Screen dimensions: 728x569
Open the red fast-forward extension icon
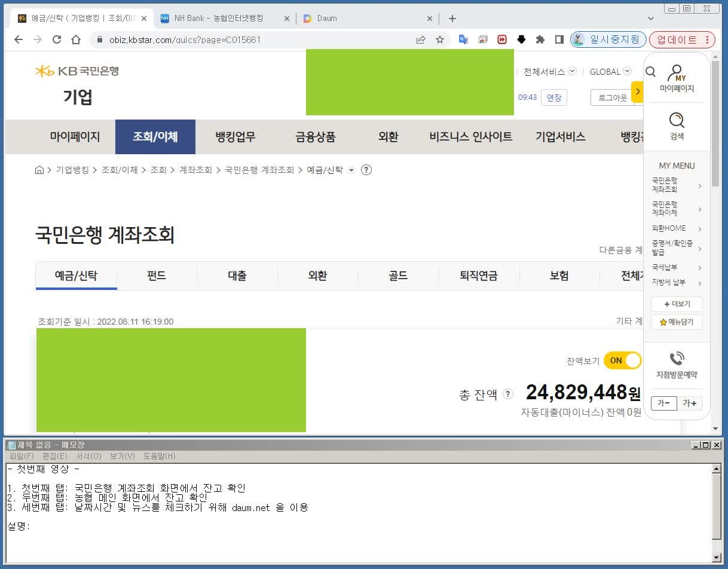tap(502, 39)
